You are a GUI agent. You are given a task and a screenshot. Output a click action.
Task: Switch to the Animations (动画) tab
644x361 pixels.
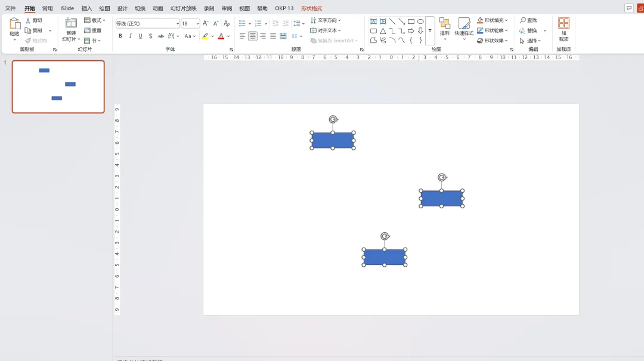click(x=157, y=8)
